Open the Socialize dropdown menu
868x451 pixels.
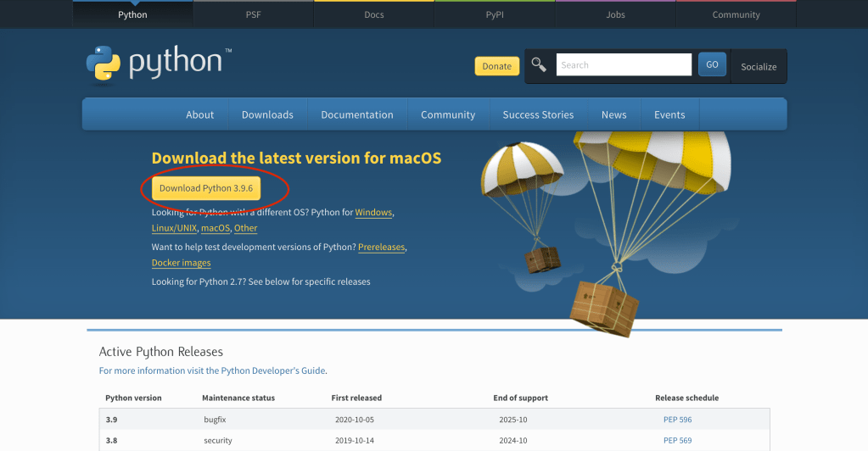(x=758, y=66)
